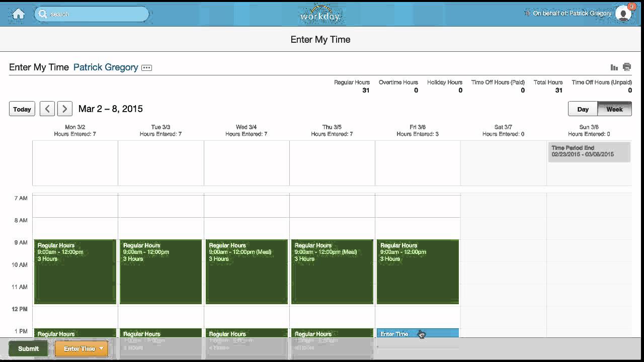This screenshot has width=644, height=362.
Task: Go to the Workday home icon
Action: click(x=18, y=14)
